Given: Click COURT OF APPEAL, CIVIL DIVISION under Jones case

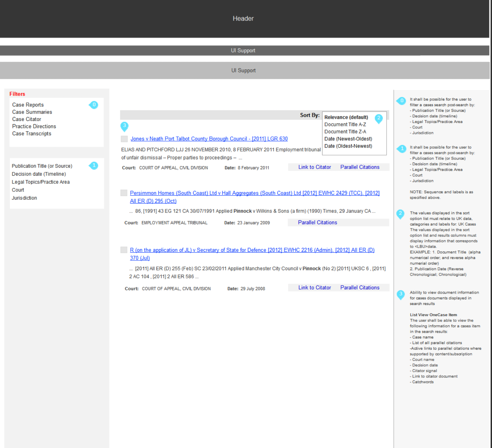Looking at the screenshot, I should (173, 168).
